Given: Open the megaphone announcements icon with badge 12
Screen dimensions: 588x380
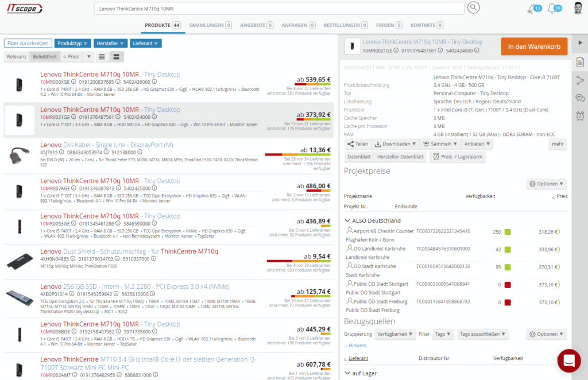Looking at the screenshot, I should click(x=534, y=8).
